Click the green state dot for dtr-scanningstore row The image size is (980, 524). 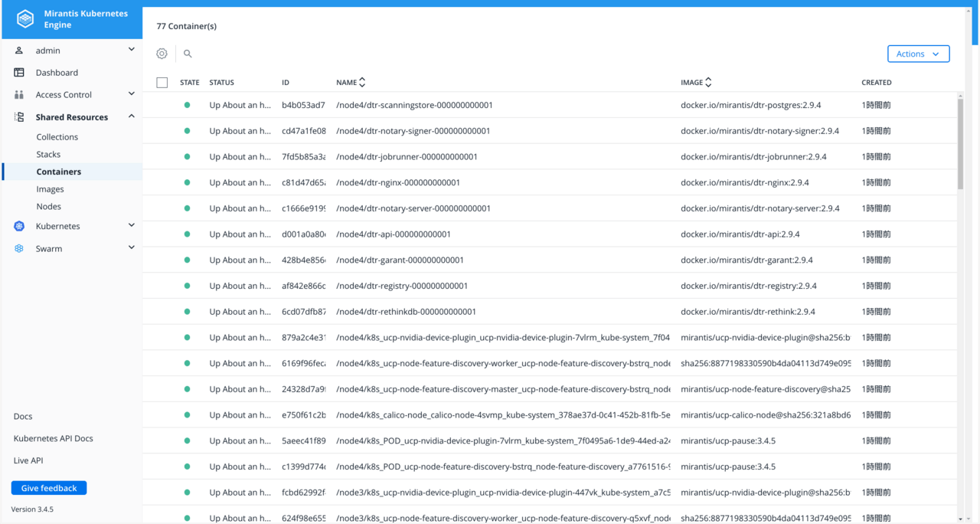(x=187, y=105)
